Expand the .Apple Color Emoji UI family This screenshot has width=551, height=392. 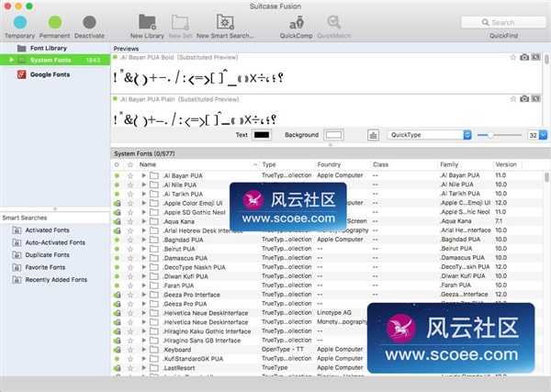pos(144,203)
